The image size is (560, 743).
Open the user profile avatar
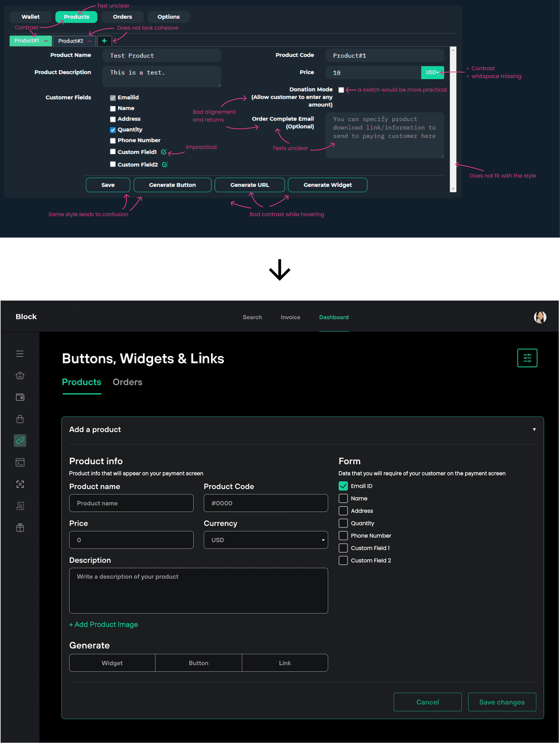pyautogui.click(x=540, y=317)
